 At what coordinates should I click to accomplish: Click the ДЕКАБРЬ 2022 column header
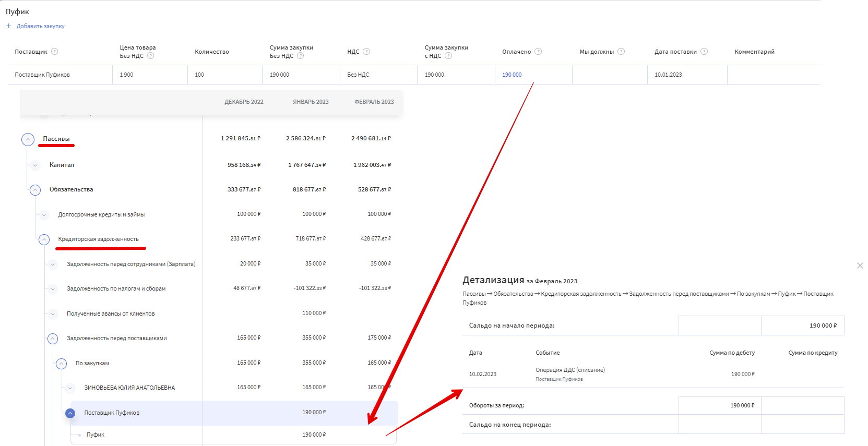(244, 102)
